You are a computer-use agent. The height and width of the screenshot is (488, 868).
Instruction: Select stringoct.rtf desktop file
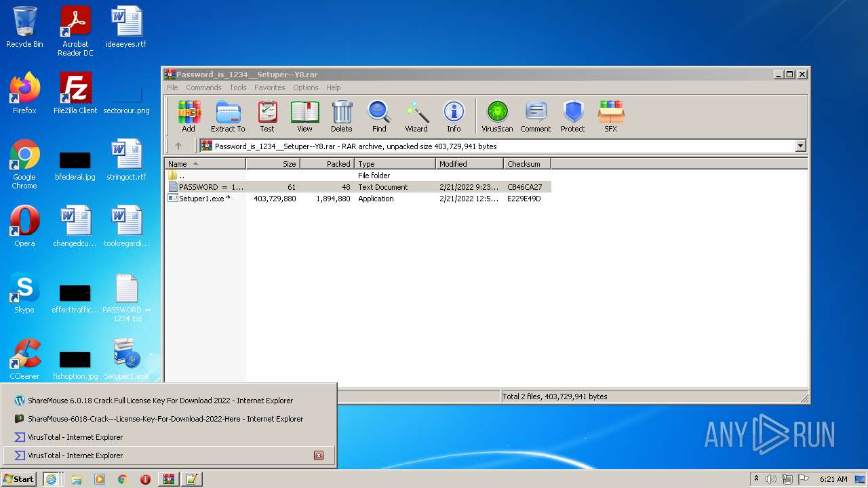pyautogui.click(x=126, y=160)
